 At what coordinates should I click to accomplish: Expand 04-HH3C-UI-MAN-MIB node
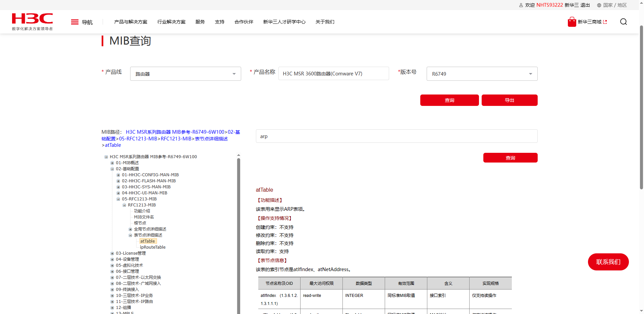click(x=118, y=193)
